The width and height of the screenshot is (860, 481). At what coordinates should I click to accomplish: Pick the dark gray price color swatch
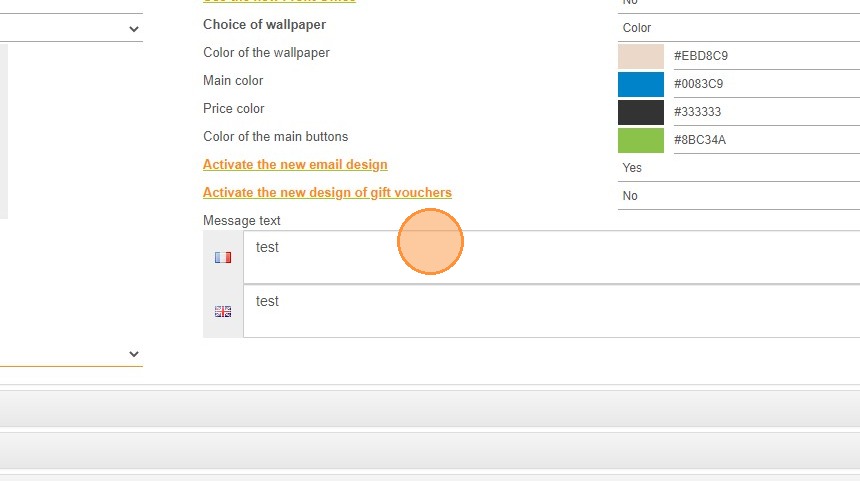(641, 112)
